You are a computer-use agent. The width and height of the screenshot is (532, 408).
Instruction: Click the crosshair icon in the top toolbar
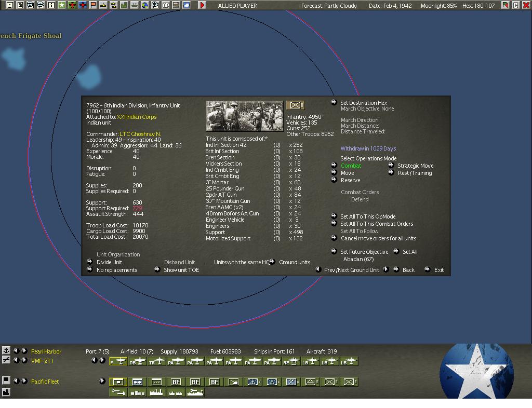click(155, 5)
